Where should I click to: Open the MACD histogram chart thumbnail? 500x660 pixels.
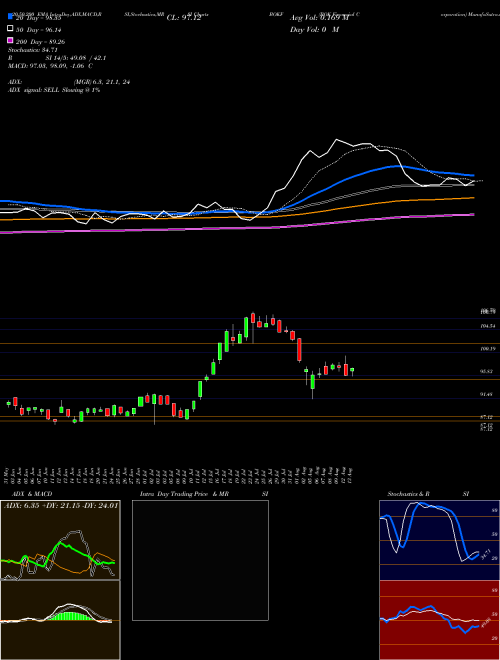click(x=60, y=620)
